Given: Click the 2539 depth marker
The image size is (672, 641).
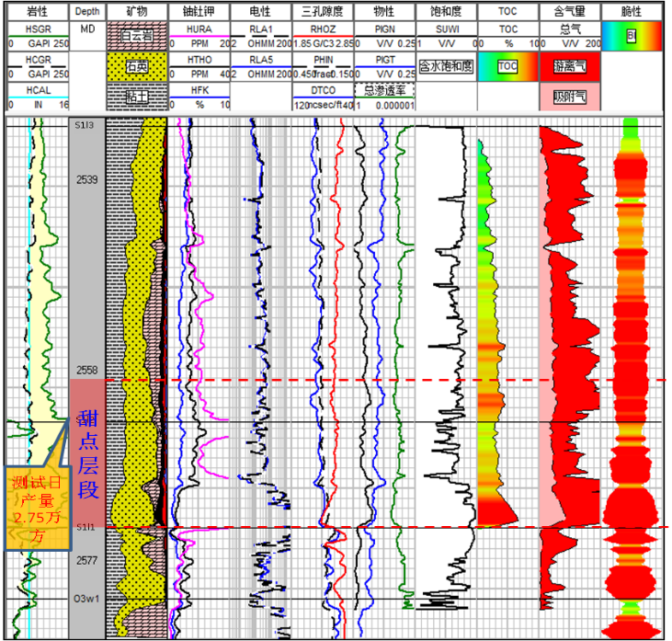Looking at the screenshot, I should point(87,179).
